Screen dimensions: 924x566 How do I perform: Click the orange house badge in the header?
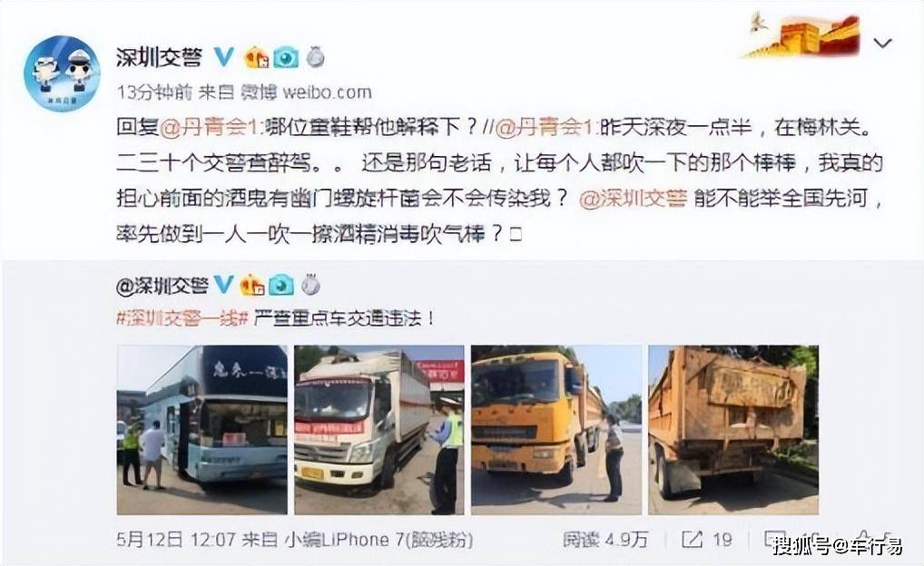point(257,57)
